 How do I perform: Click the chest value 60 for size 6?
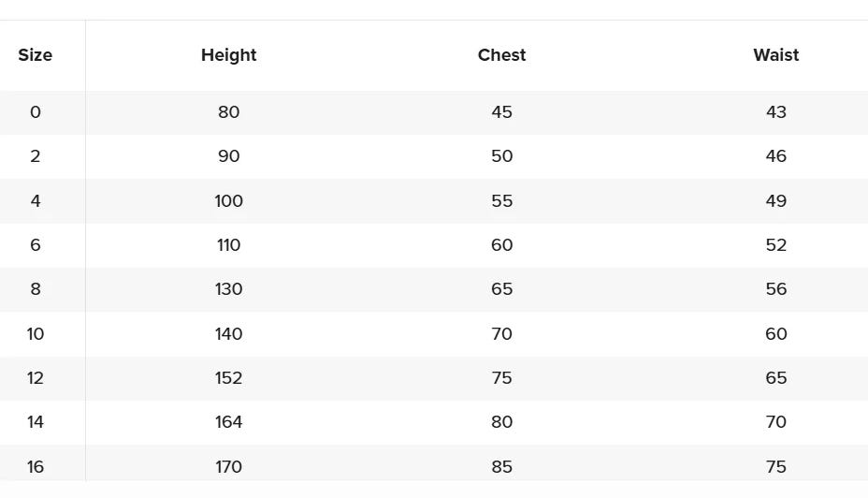501,245
